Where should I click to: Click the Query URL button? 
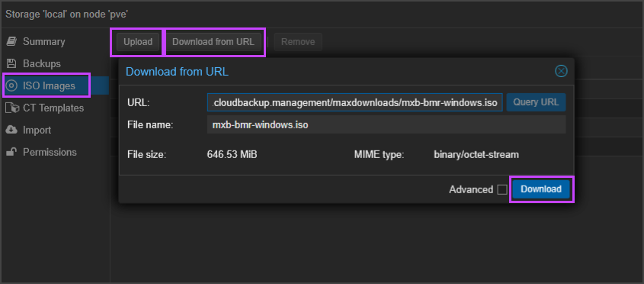[x=536, y=102]
